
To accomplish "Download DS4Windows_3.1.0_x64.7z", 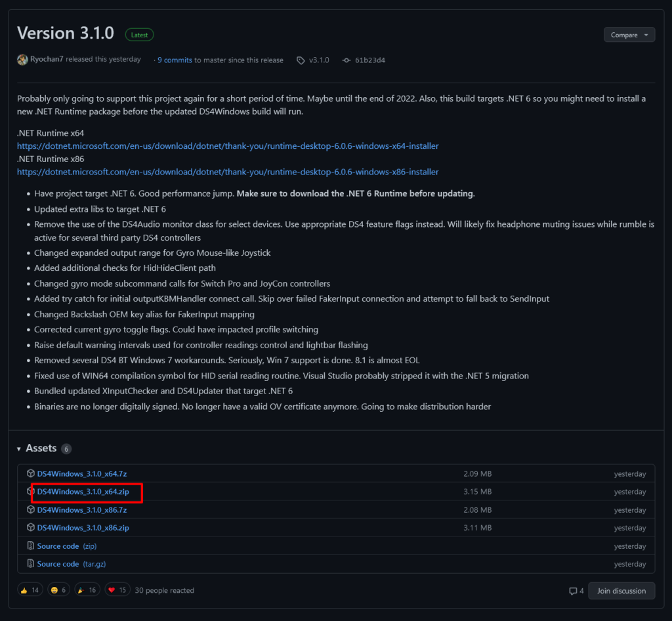I will click(82, 473).
